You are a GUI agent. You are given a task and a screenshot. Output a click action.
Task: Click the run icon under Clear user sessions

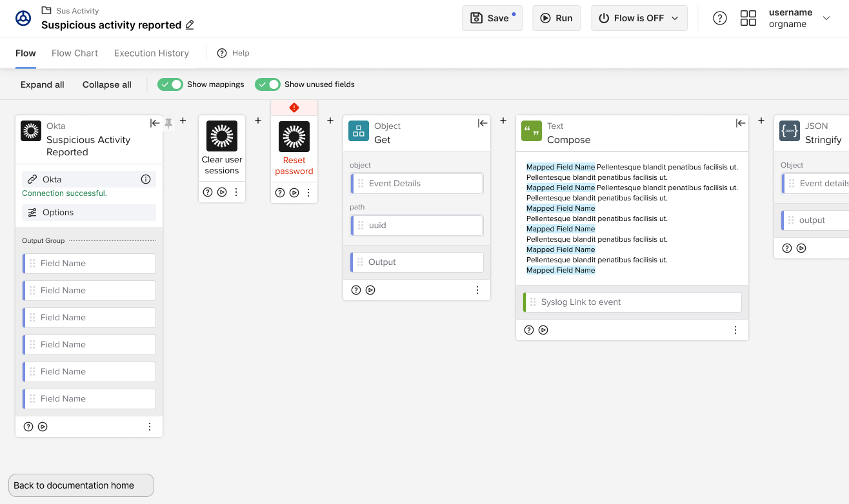pyautogui.click(x=222, y=192)
